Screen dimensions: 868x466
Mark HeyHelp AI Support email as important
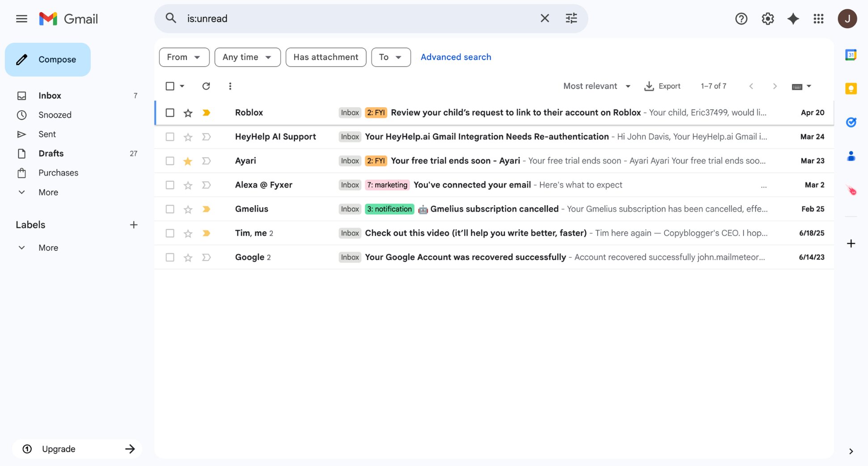coord(206,137)
